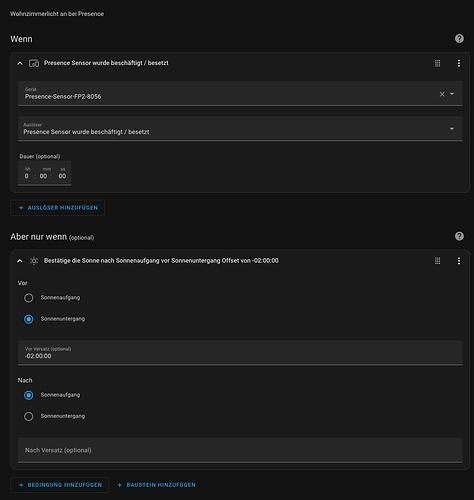474x500 pixels.
Task: Click Auslöser hinzufügen button
Action: coord(58,208)
